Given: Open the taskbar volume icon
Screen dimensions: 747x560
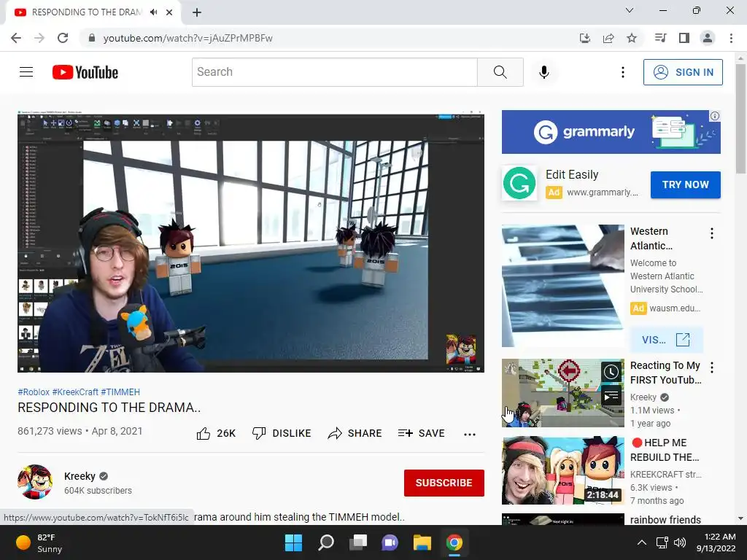Looking at the screenshot, I should point(680,542).
